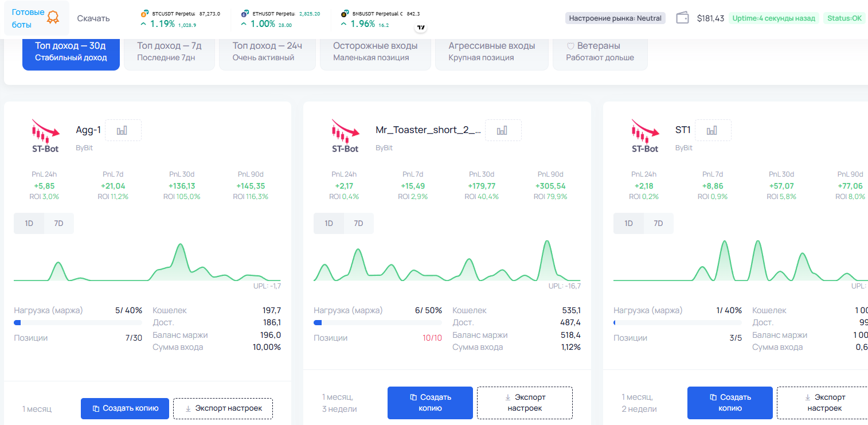Open the stats chart icon next to Agg-1
The image size is (868, 425).
point(122,130)
